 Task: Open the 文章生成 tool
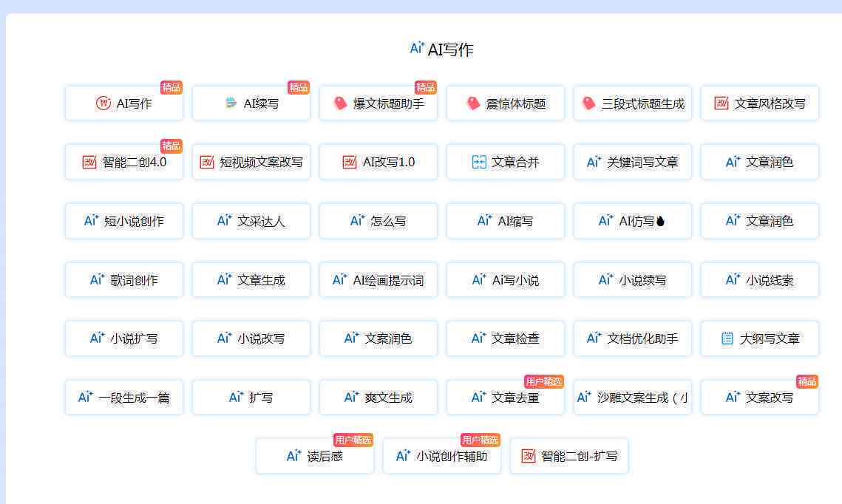pyautogui.click(x=251, y=279)
